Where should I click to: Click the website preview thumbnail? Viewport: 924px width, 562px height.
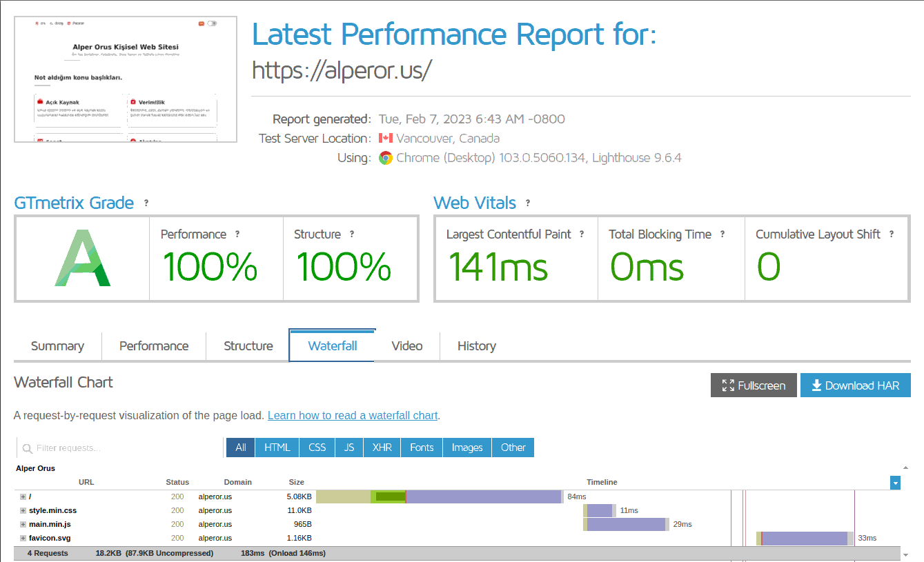[x=124, y=79]
